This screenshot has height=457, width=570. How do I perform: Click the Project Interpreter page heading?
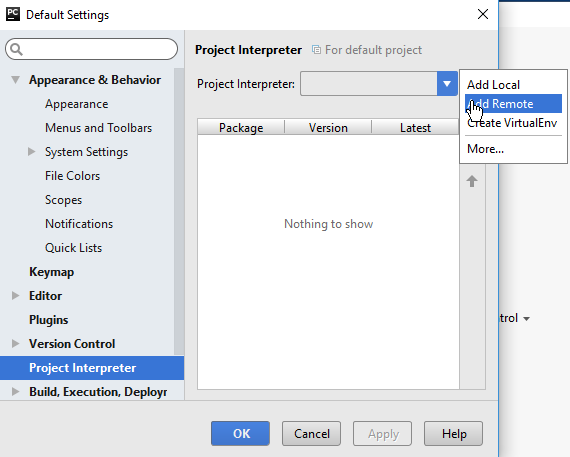tap(248, 50)
